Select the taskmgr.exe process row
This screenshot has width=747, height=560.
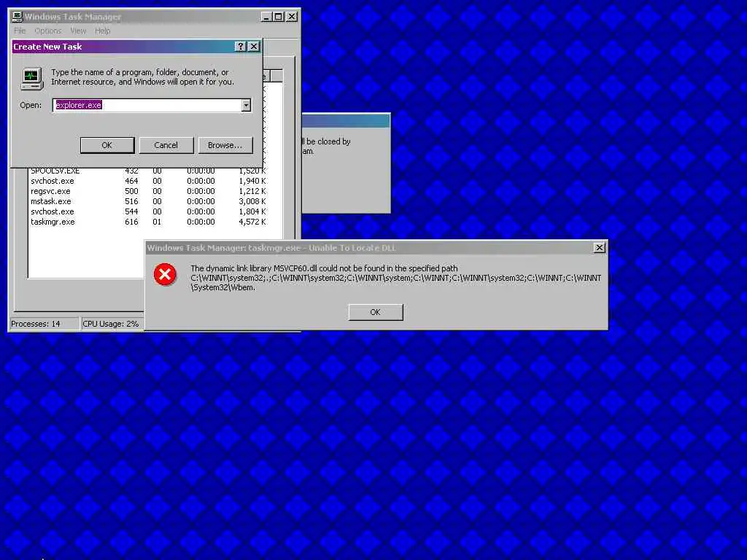click(x=149, y=222)
